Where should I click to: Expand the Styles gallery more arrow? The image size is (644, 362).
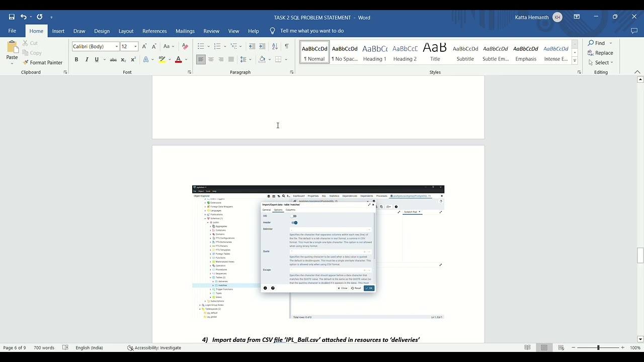[575, 61]
